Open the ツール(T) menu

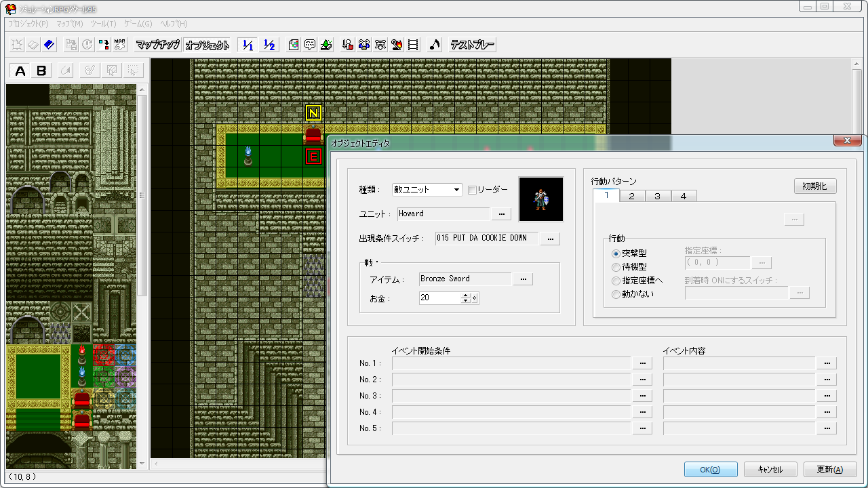point(103,24)
